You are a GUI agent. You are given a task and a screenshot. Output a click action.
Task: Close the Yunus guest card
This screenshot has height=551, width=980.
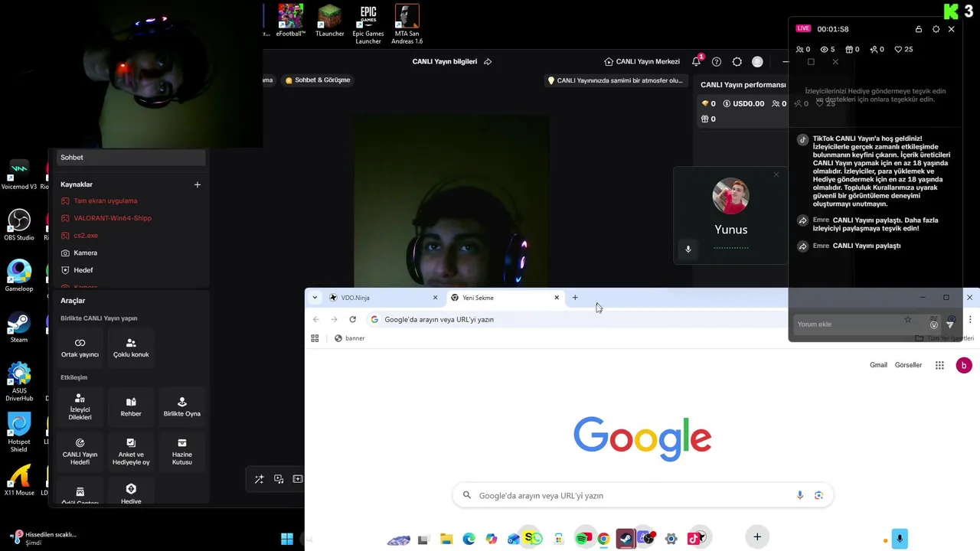tap(776, 174)
